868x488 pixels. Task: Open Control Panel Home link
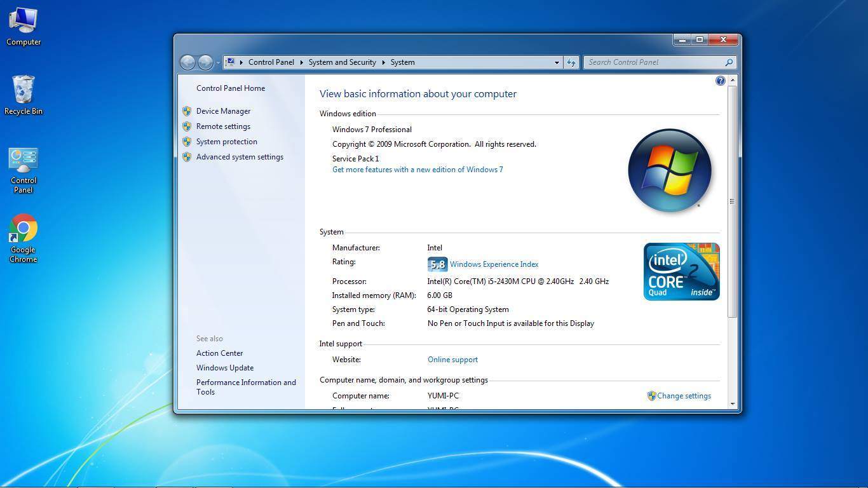click(231, 88)
